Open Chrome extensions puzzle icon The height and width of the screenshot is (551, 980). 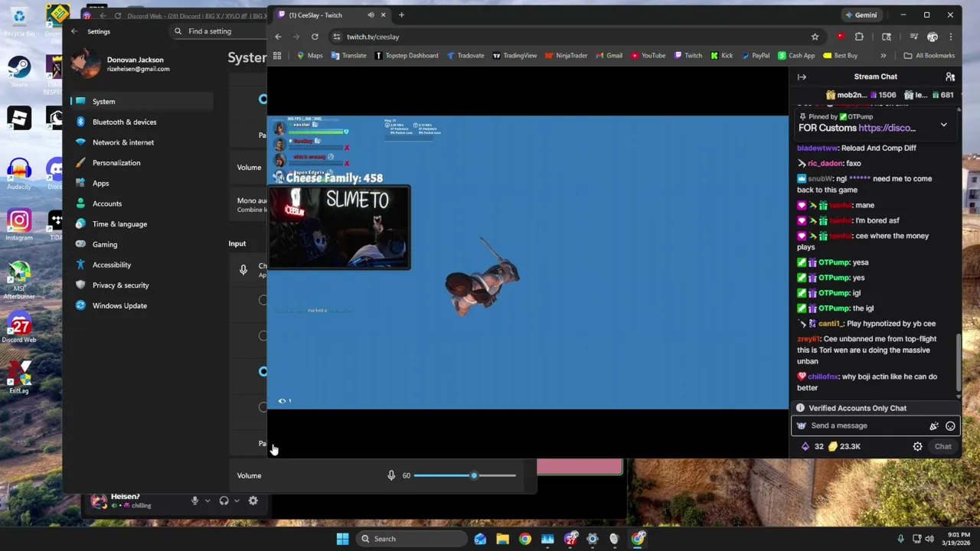859,37
